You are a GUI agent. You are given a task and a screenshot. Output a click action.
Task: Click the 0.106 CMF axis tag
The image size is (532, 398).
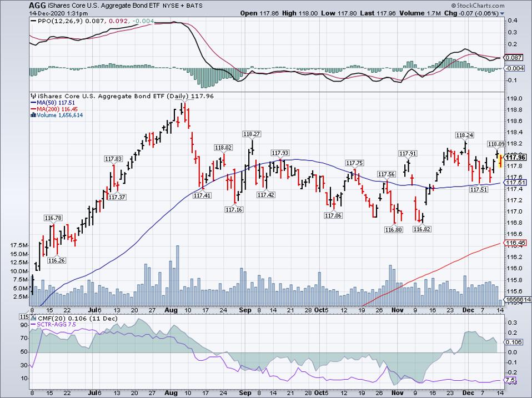click(x=514, y=342)
